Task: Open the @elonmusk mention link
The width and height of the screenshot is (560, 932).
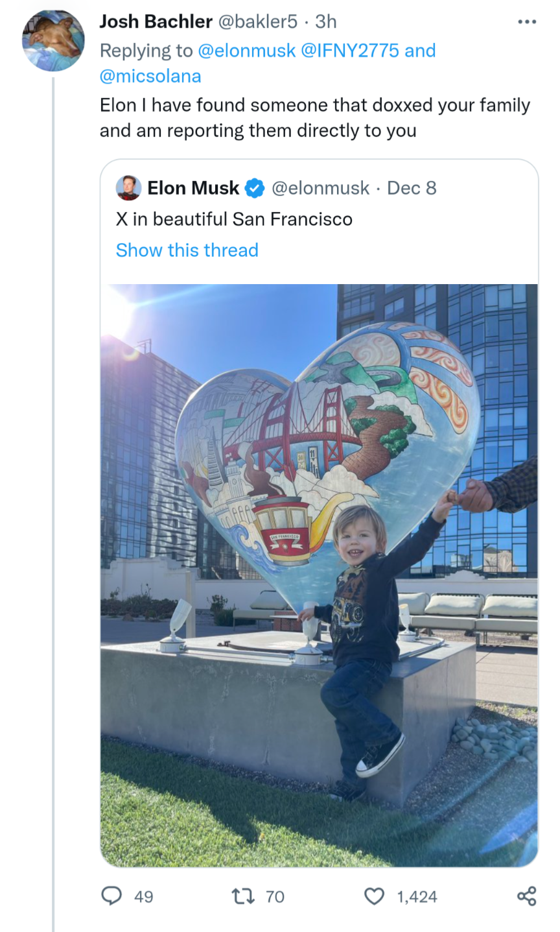Action: [246, 50]
